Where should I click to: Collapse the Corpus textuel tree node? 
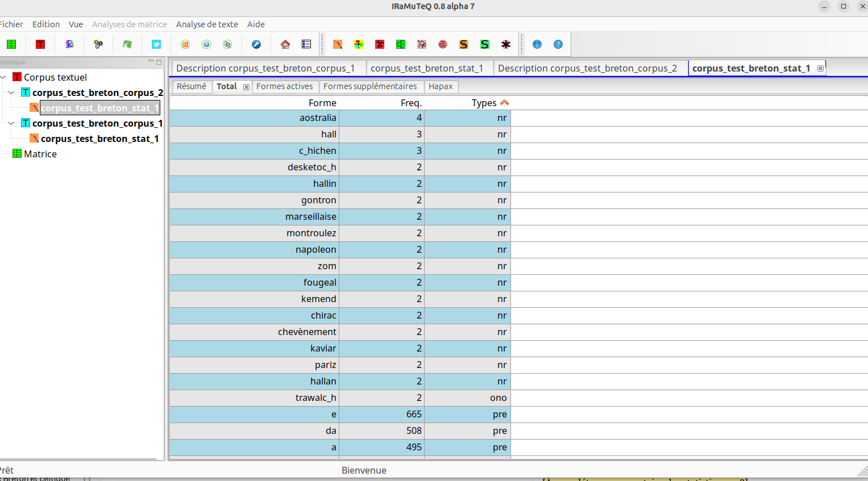(x=3, y=77)
